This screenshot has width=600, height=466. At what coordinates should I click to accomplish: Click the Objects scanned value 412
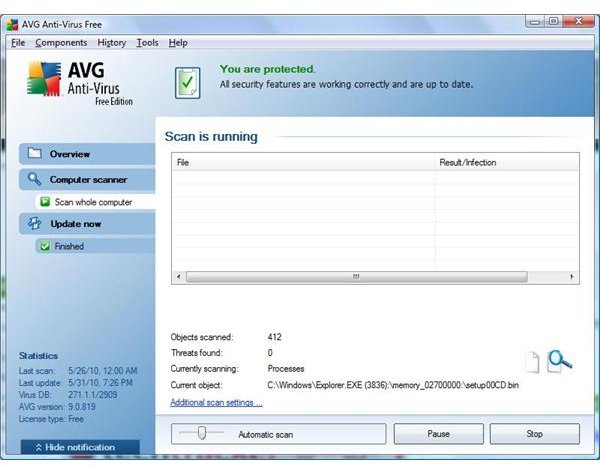274,337
